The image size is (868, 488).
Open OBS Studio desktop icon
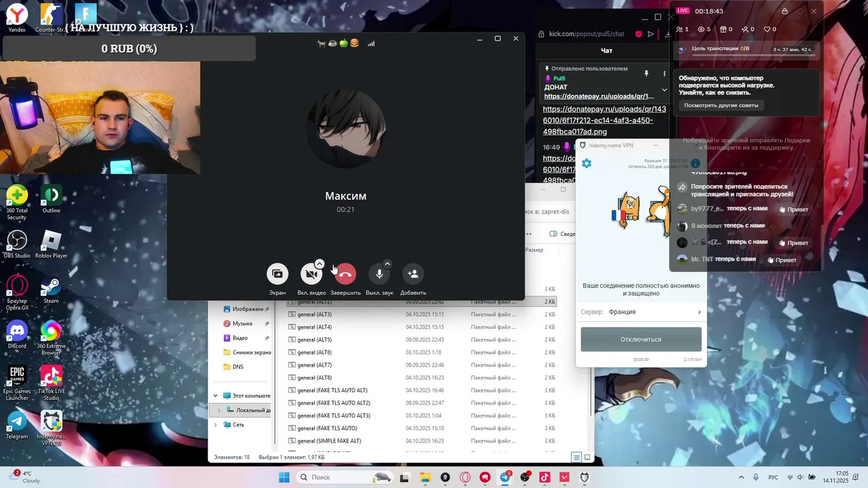[x=17, y=244]
